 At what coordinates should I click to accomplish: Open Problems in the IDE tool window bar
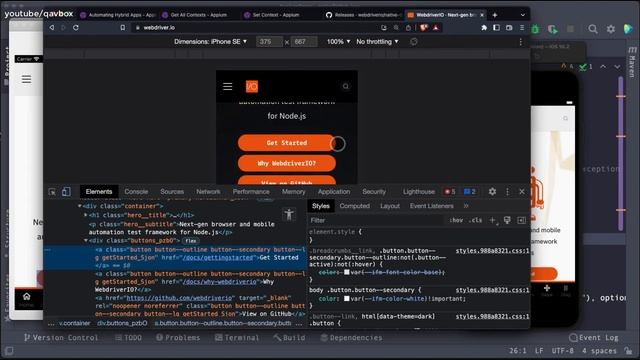click(178, 338)
